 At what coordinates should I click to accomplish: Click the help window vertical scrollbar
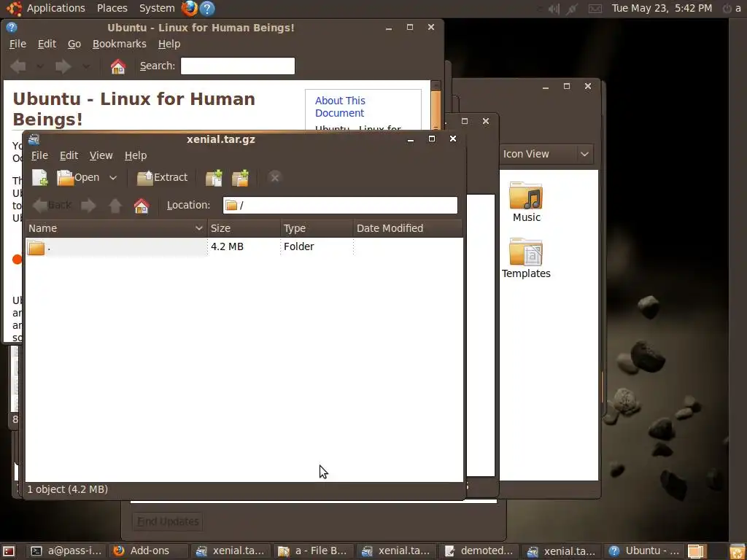tap(436, 109)
